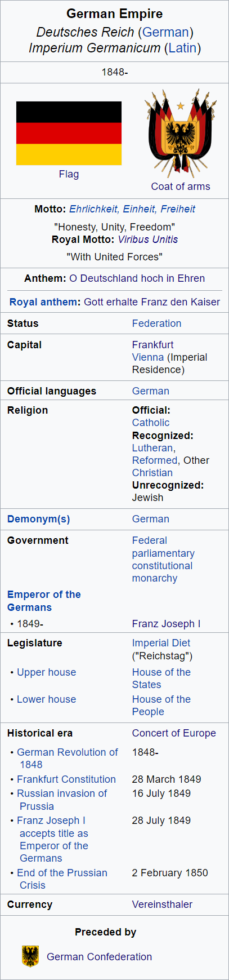Click the German Empire flag image
The height and width of the screenshot is (980, 229).
[x=69, y=133]
